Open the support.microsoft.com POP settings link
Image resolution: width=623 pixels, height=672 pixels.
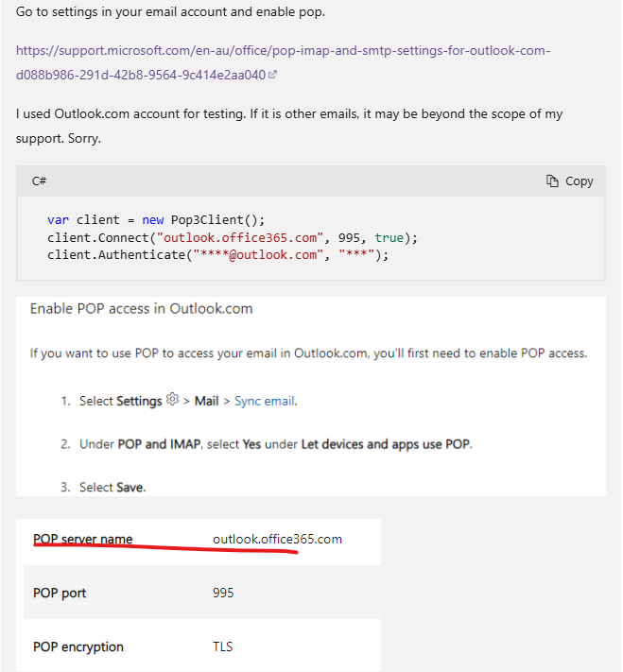click(283, 62)
